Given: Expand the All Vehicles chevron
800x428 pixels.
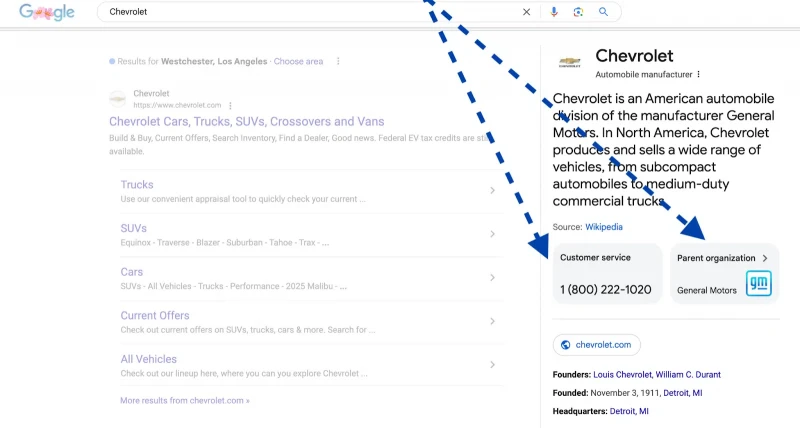Looking at the screenshot, I should pos(492,365).
